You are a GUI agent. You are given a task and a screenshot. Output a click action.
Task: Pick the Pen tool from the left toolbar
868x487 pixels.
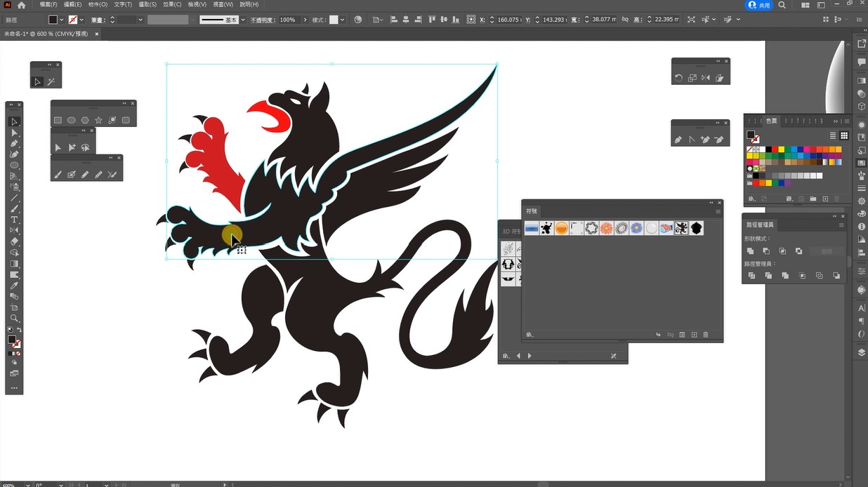coord(14,143)
